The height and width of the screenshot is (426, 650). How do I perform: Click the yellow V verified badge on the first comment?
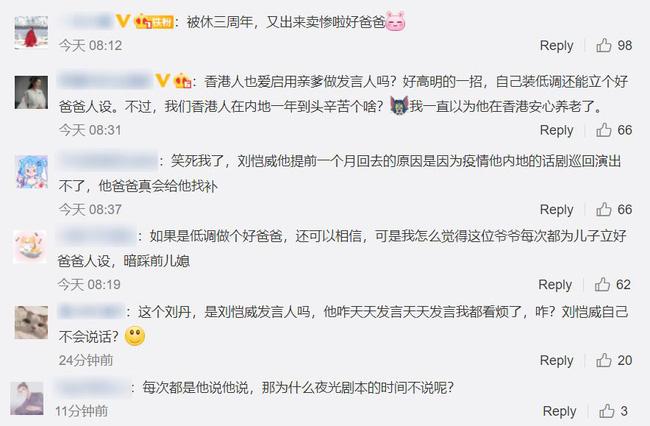pyautogui.click(x=123, y=21)
